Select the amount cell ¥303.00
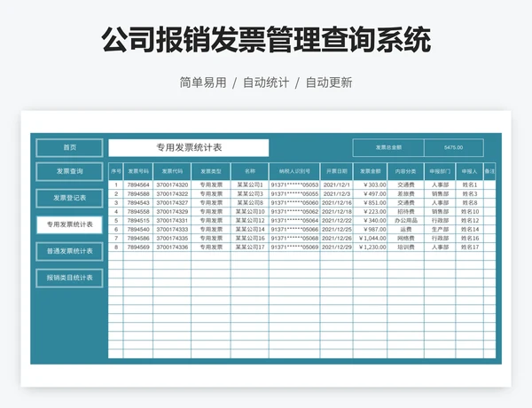The width and height of the screenshot is (532, 408). point(370,185)
